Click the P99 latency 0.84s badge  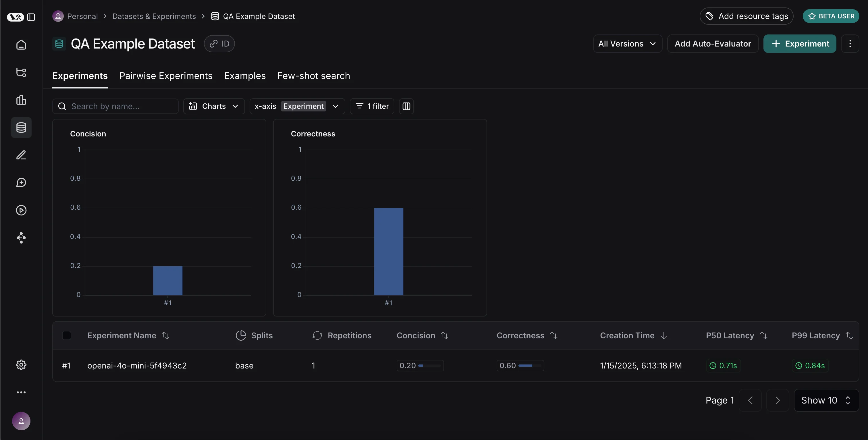click(810, 366)
